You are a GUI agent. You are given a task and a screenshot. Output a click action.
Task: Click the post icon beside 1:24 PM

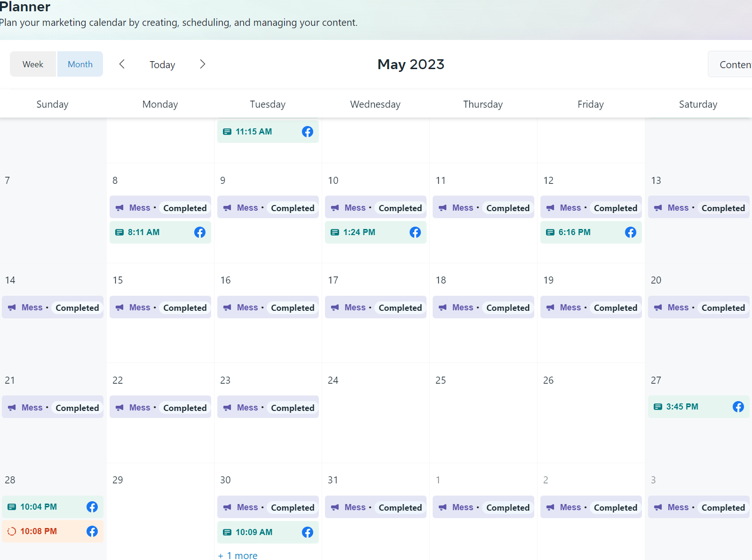click(335, 232)
